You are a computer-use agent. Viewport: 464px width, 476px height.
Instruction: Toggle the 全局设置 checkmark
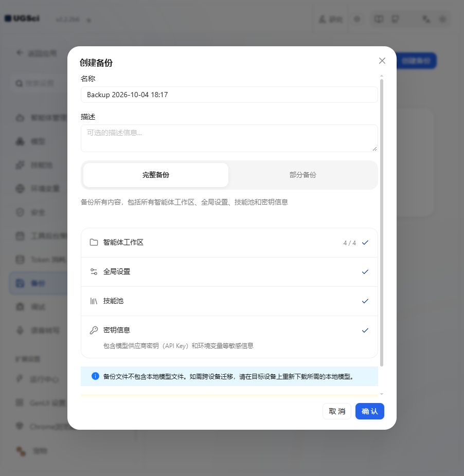pos(365,272)
